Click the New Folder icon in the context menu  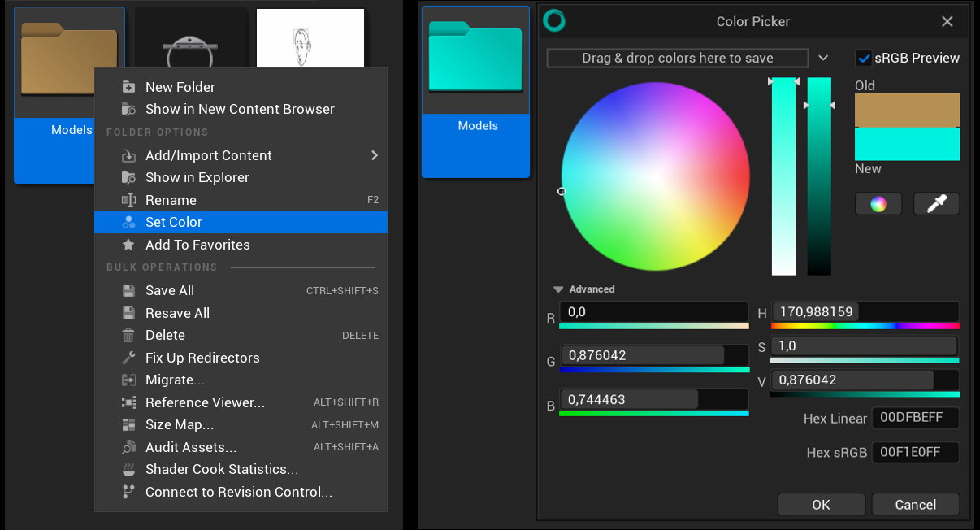click(x=128, y=86)
